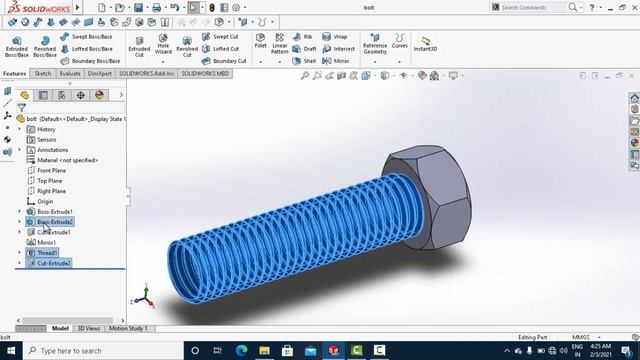This screenshot has height=360, width=640.
Task: Select the Mirror tool
Action: (x=336, y=61)
